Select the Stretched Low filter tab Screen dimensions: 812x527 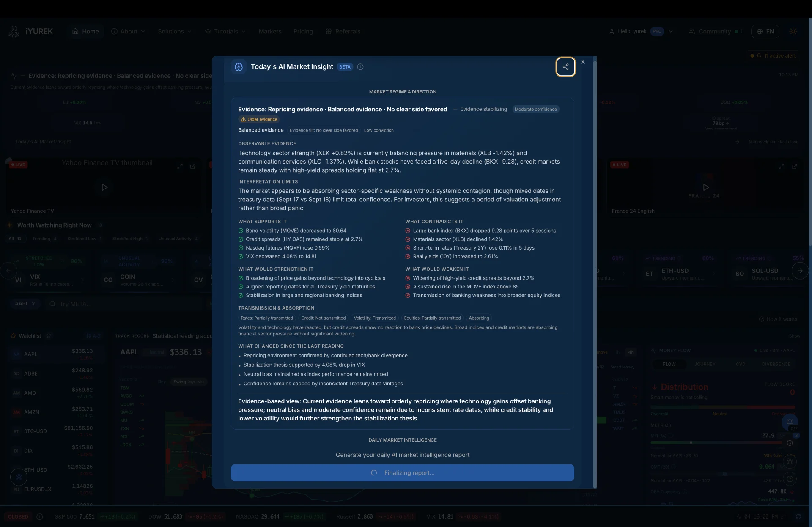coord(84,239)
